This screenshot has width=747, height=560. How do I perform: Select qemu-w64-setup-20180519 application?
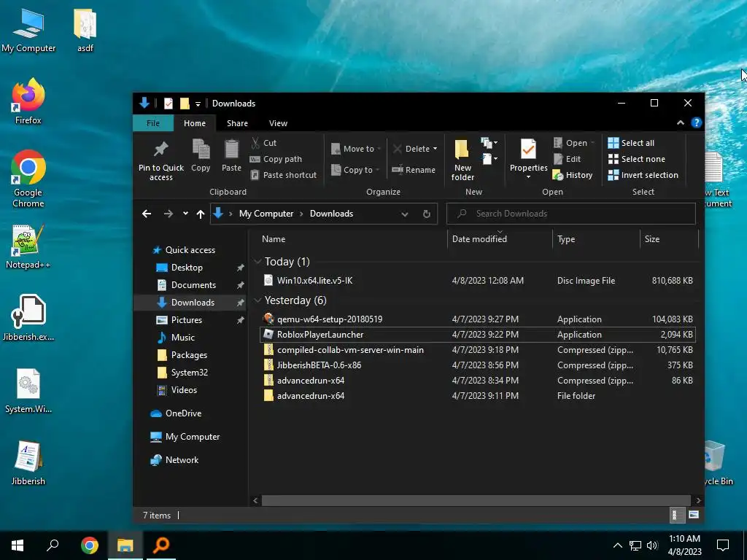[479, 319]
